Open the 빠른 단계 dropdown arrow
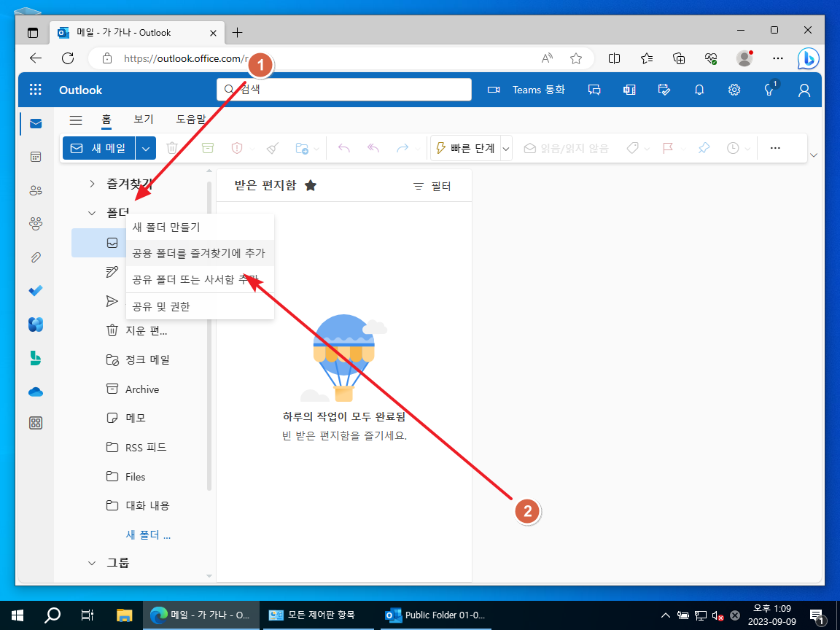This screenshot has width=840, height=630. [506, 149]
